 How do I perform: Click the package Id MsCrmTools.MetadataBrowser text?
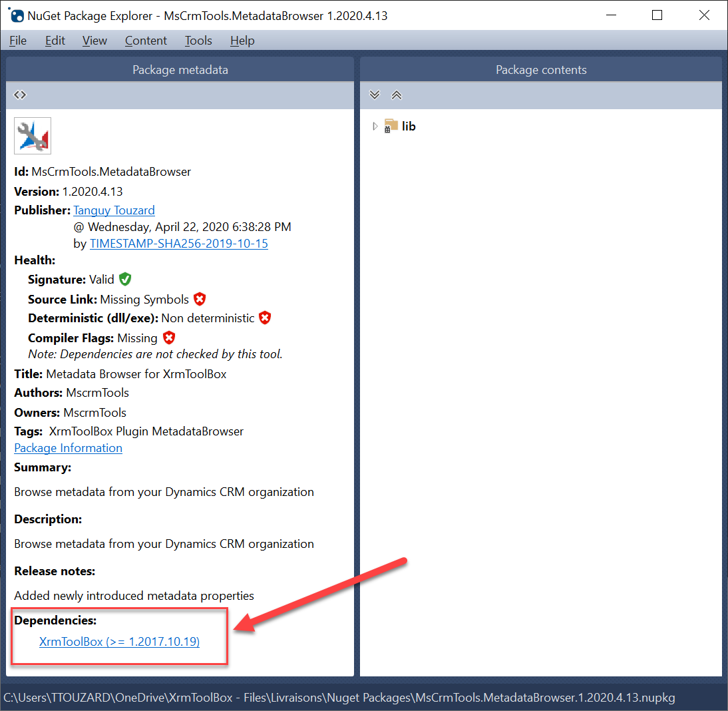point(111,172)
